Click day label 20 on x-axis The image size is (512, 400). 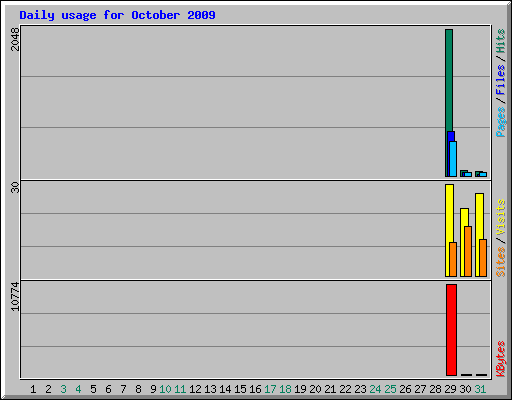point(315,389)
